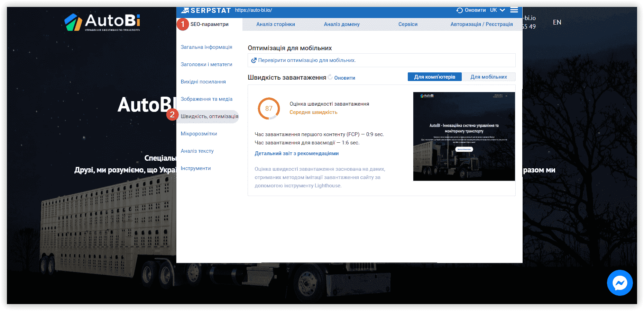Viewport: 644px width, 311px height.
Task: Click the AutoBi logo on the website
Action: click(102, 22)
